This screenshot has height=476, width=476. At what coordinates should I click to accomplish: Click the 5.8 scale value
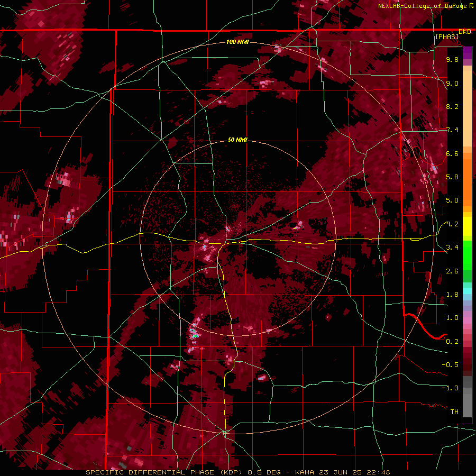coord(452,177)
